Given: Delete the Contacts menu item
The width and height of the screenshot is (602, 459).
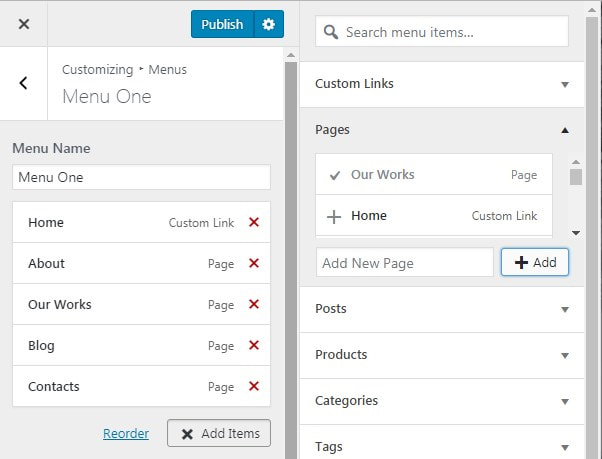Looking at the screenshot, I should 254,386.
